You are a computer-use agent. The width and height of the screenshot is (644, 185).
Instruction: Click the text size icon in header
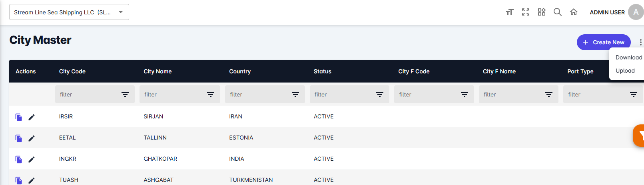point(509,12)
